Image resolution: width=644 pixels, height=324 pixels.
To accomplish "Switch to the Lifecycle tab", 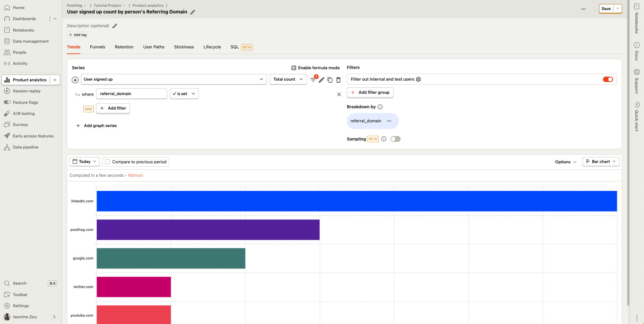I will coord(212,47).
